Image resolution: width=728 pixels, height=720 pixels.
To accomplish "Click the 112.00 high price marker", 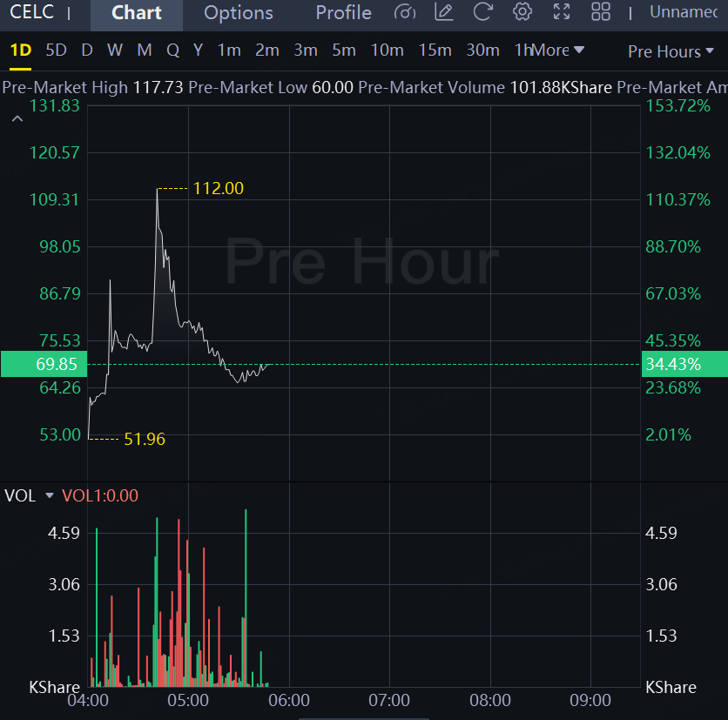I will [x=219, y=188].
